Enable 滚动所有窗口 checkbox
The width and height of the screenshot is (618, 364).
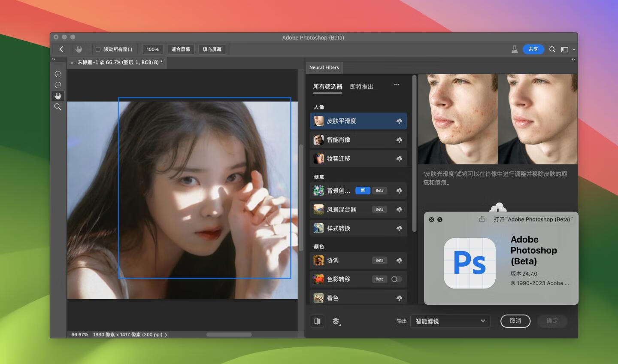[x=98, y=49]
